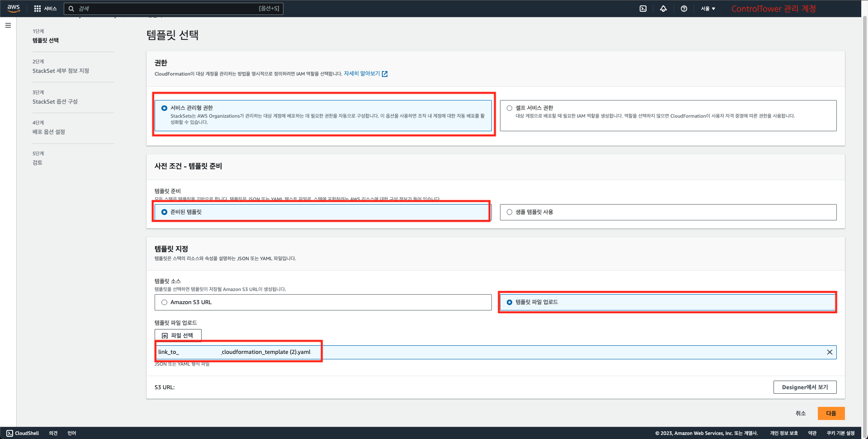The width and height of the screenshot is (868, 439).
Task: Select Amazon S3 URL as template source
Action: coord(165,302)
